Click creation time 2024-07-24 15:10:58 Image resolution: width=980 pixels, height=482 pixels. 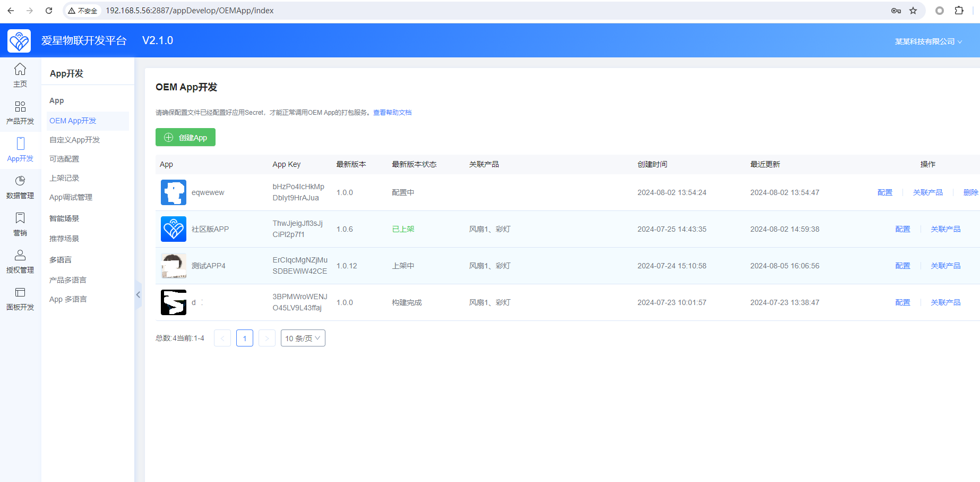pyautogui.click(x=672, y=266)
